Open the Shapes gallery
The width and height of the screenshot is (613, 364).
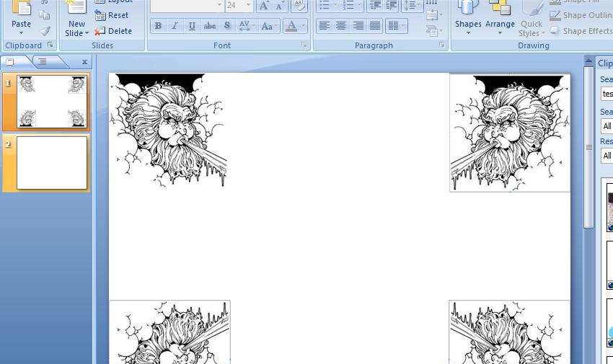468,17
